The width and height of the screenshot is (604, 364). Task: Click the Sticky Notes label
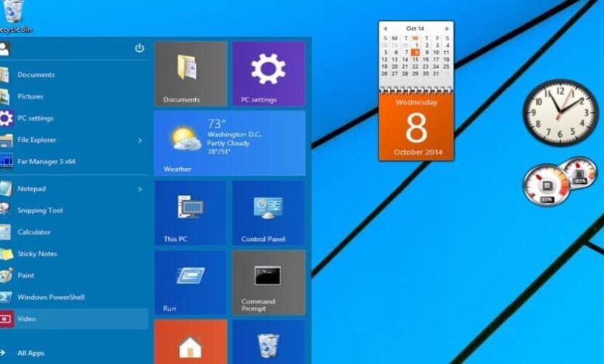(37, 254)
